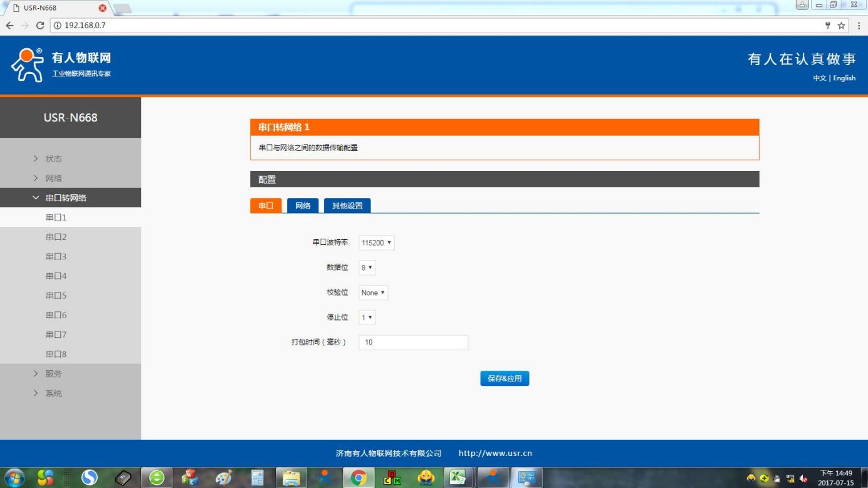Select 串口5 in the sidebar
The height and width of the screenshot is (488, 868).
tap(70, 295)
